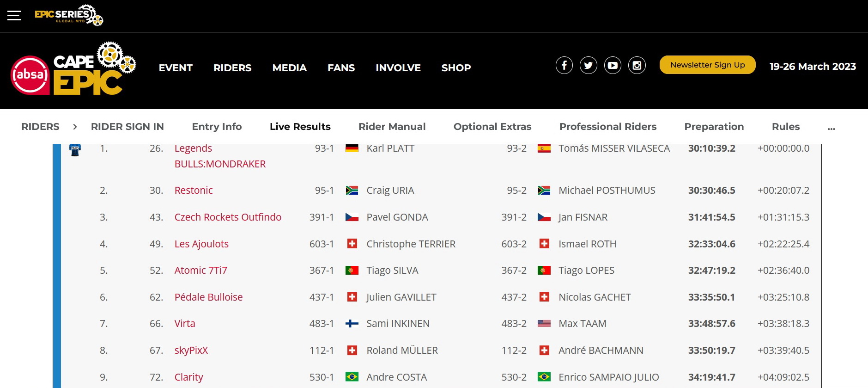
Task: Open the Czech Rockets Outfindo team link
Action: [228, 217]
